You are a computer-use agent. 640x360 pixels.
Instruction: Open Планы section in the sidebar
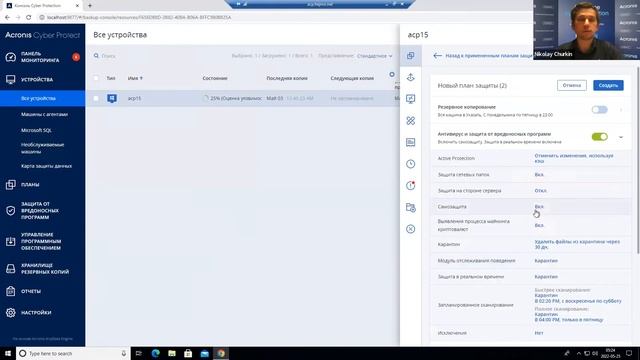click(30, 184)
